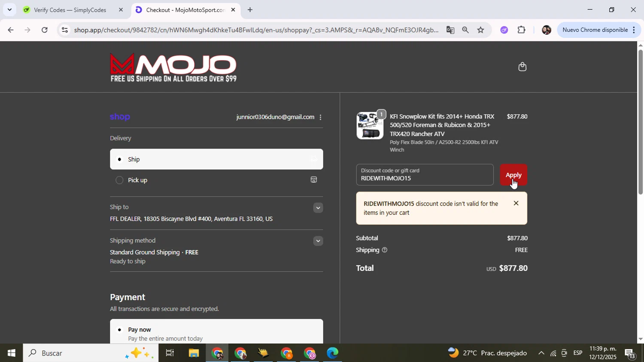The height and width of the screenshot is (362, 644).
Task: Expand the Ship to address section
Action: (x=318, y=208)
